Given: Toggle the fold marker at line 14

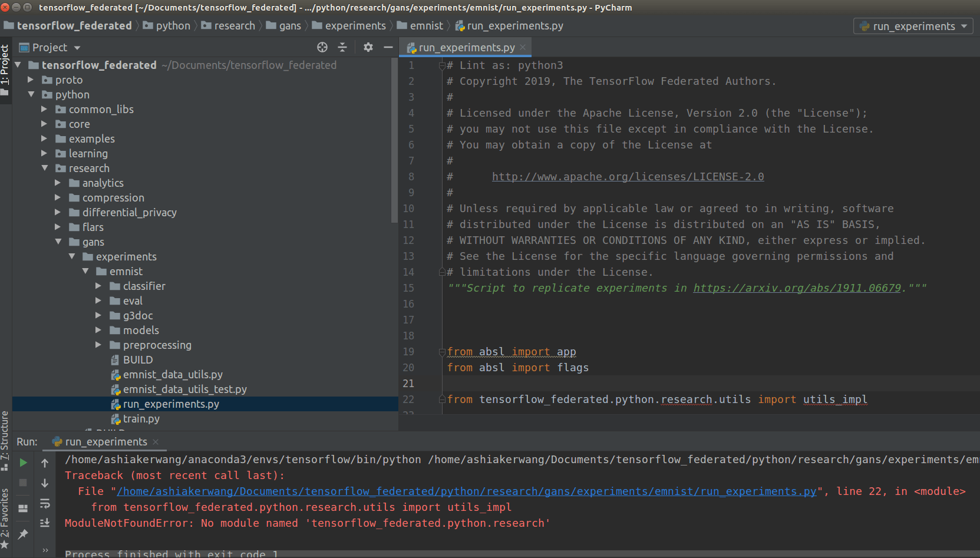Looking at the screenshot, I should tap(442, 272).
